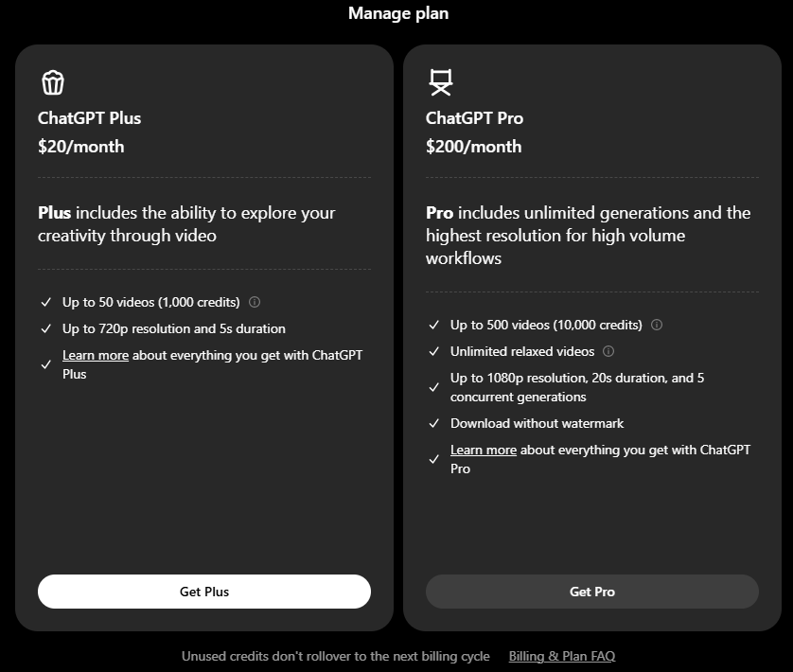793x672 pixels.
Task: Click checkmark beside Up to 50 videos
Action: [x=46, y=302]
